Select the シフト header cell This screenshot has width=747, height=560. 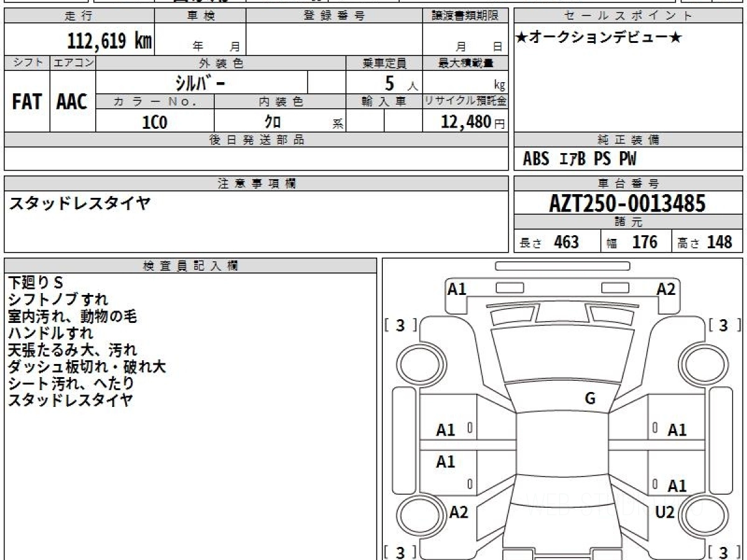(x=27, y=63)
